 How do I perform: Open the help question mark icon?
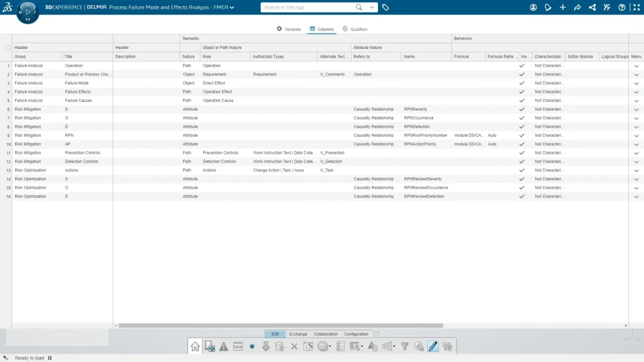click(x=622, y=8)
